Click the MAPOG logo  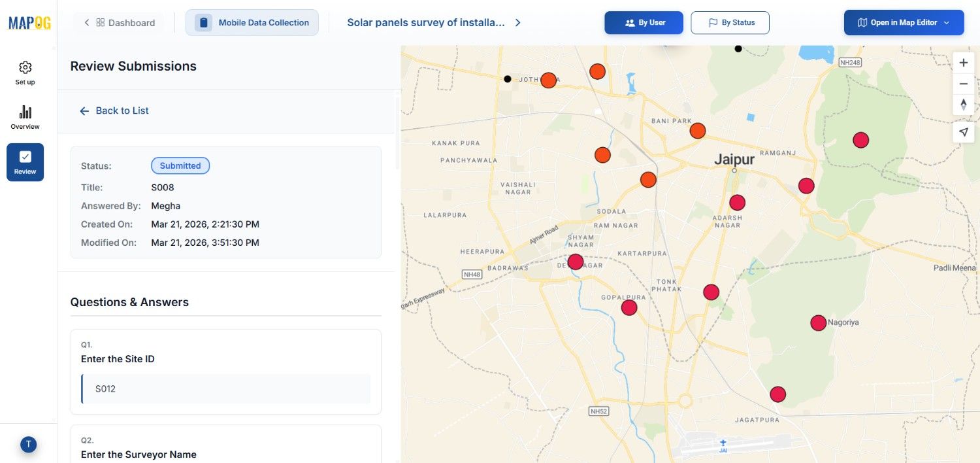pyautogui.click(x=29, y=23)
